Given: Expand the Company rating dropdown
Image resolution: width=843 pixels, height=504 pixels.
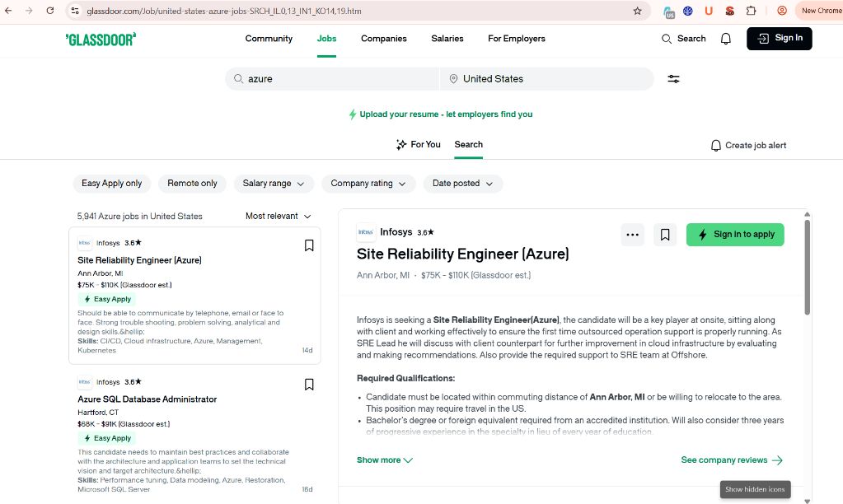Looking at the screenshot, I should point(368,183).
